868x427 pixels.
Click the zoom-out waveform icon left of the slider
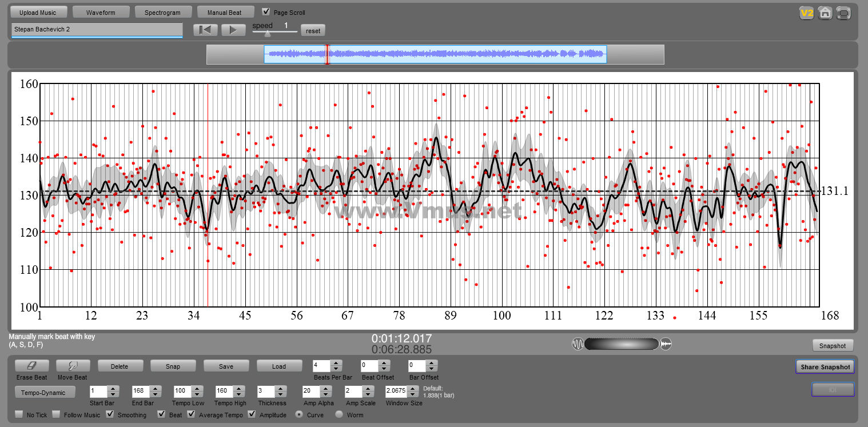click(x=578, y=344)
